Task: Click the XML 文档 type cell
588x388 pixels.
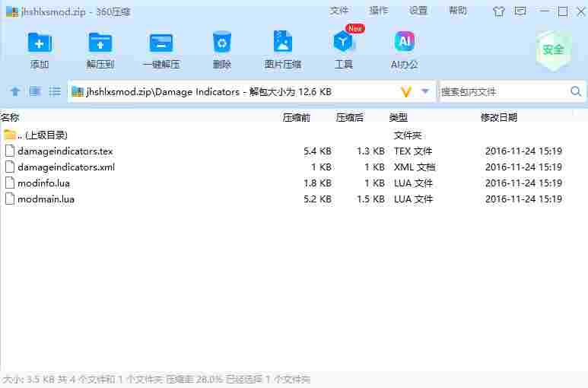Action: (x=415, y=167)
